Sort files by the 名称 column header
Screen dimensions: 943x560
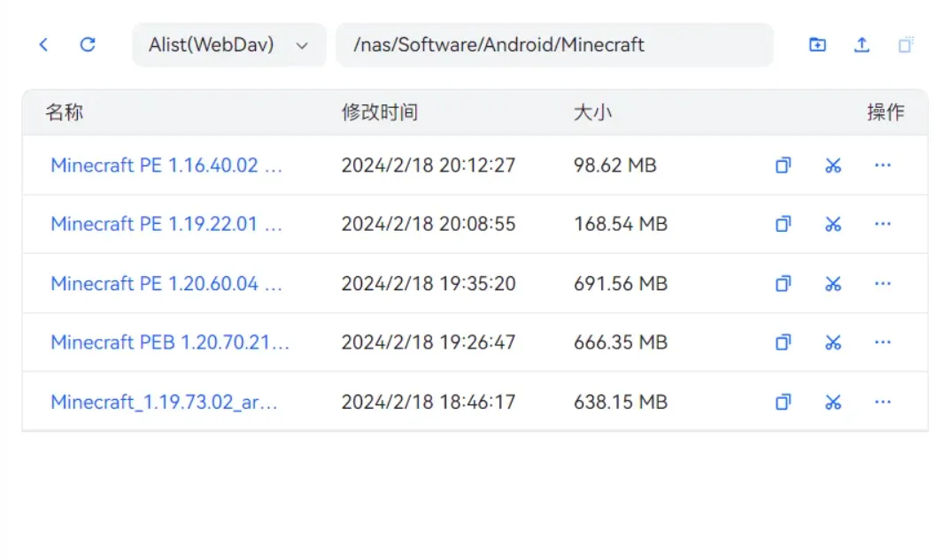pos(65,112)
